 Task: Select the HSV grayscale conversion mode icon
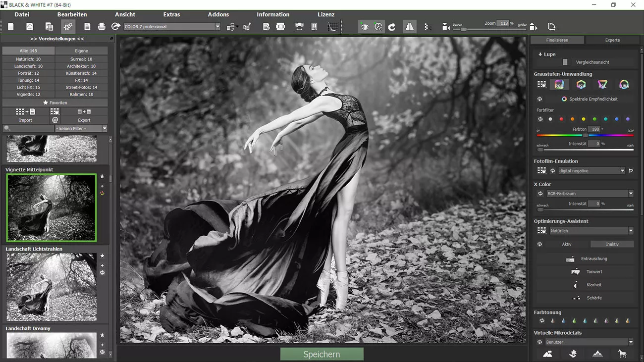pyautogui.click(x=581, y=85)
